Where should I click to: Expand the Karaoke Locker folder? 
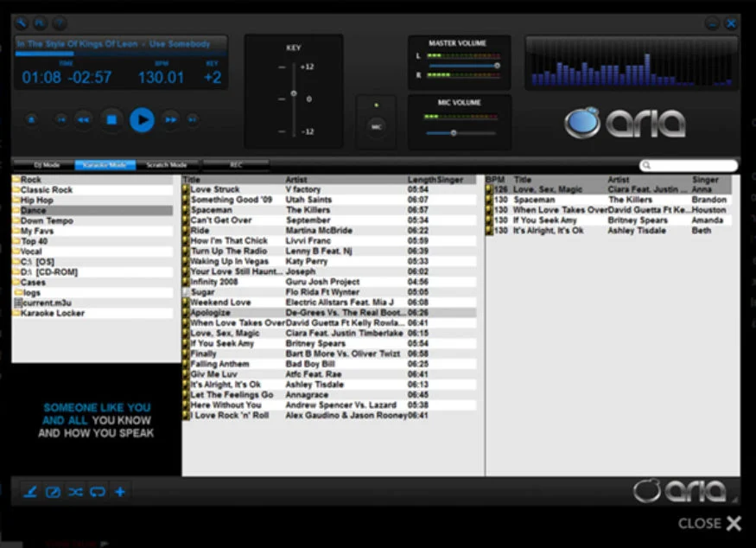pyautogui.click(x=52, y=313)
